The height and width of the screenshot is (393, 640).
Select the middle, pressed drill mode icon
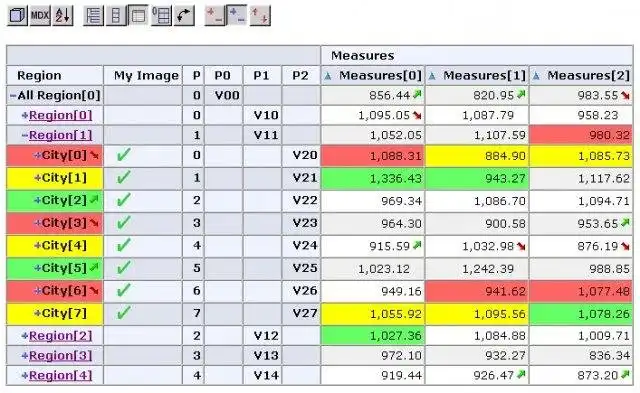point(237,16)
